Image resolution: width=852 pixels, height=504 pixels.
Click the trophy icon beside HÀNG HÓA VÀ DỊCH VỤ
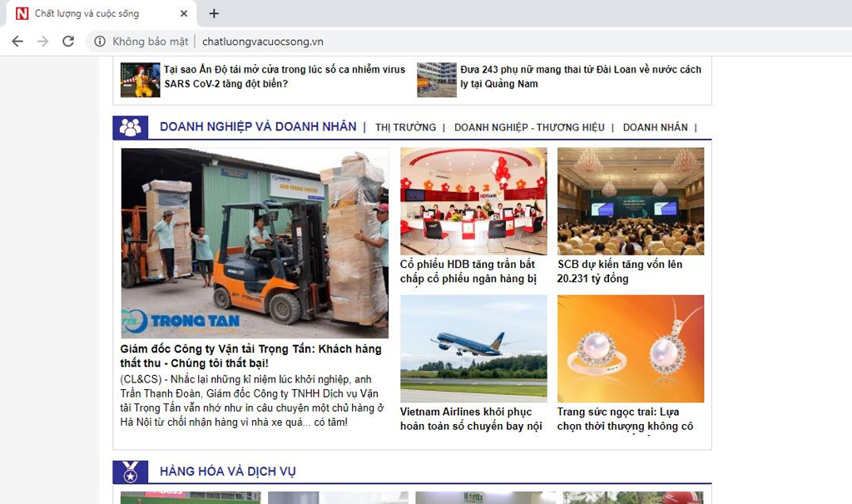[x=130, y=471]
